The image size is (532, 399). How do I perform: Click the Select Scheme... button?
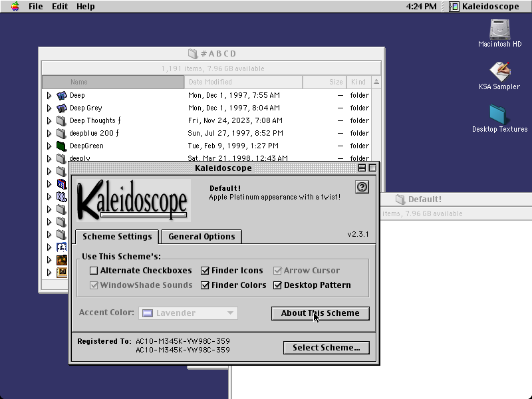[x=327, y=348]
